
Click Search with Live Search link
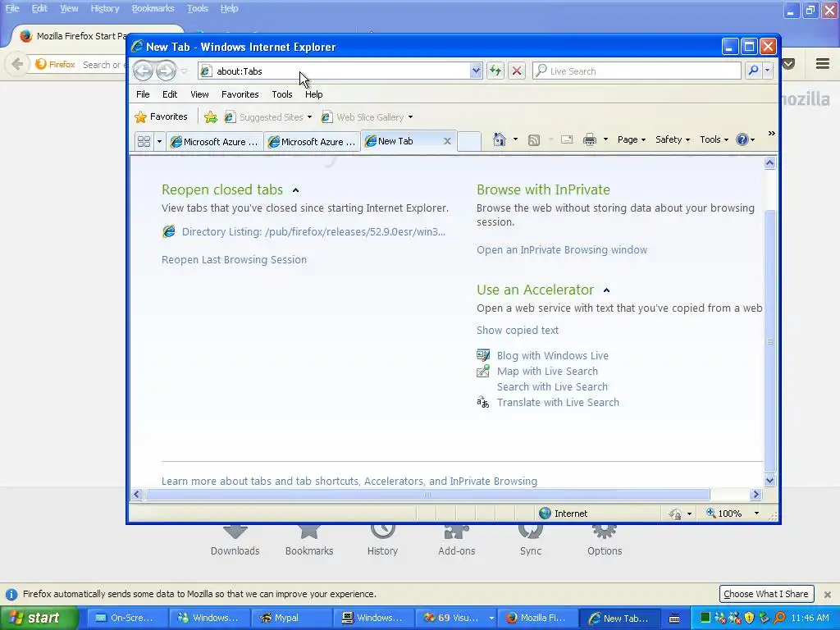(552, 387)
